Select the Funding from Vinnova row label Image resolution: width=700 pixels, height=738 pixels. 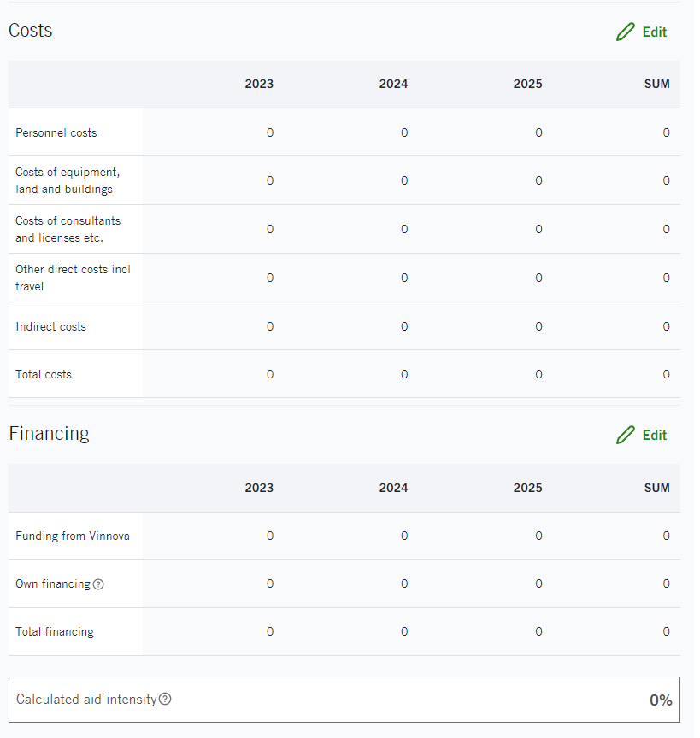pos(73,536)
